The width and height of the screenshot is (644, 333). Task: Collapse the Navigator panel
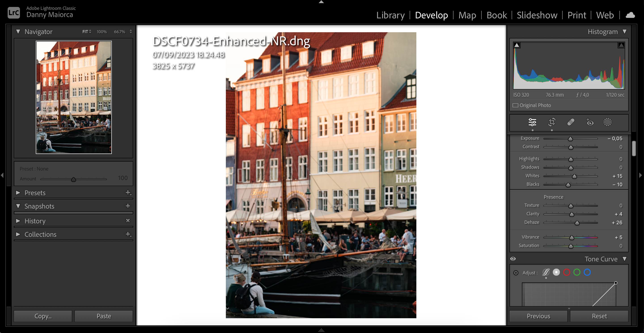18,32
